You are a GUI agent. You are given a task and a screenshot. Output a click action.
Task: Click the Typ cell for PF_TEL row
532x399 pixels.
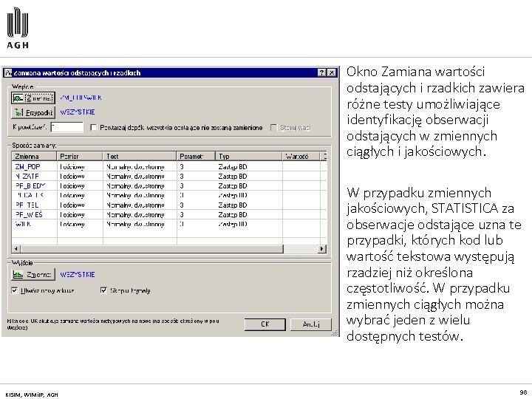(249, 205)
